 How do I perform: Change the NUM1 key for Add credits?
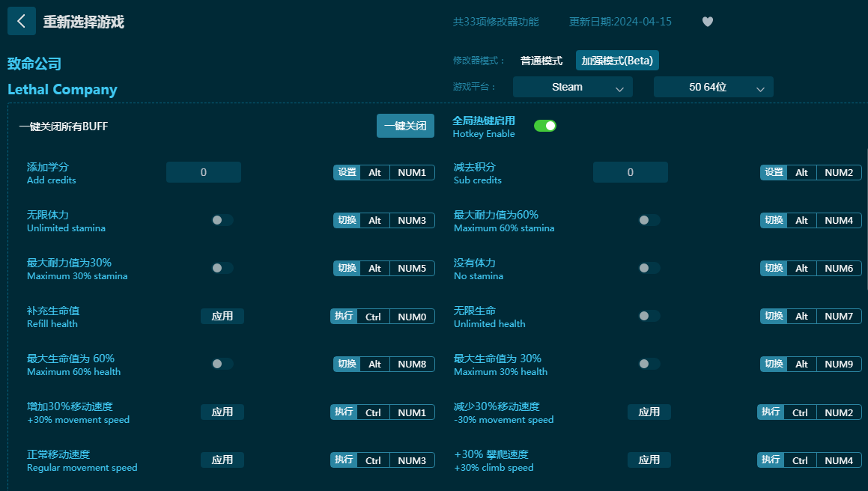(412, 172)
